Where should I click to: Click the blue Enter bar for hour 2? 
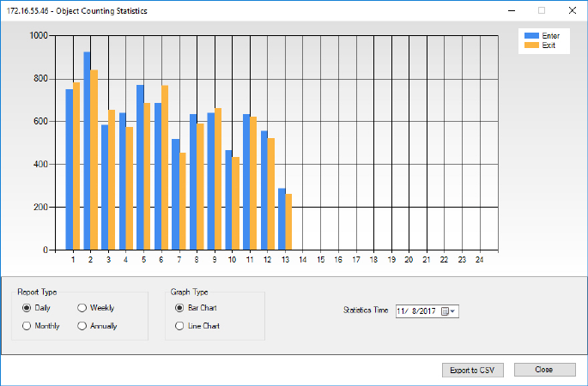point(87,151)
